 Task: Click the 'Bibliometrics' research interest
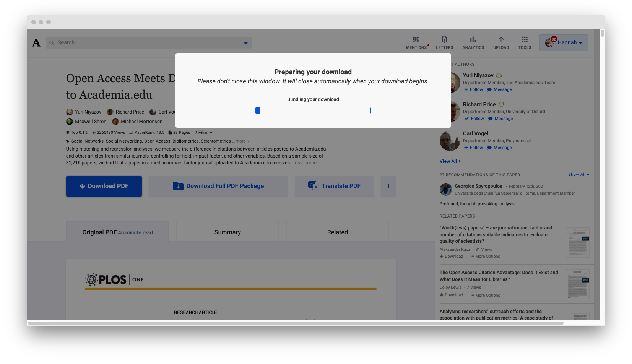pos(185,141)
